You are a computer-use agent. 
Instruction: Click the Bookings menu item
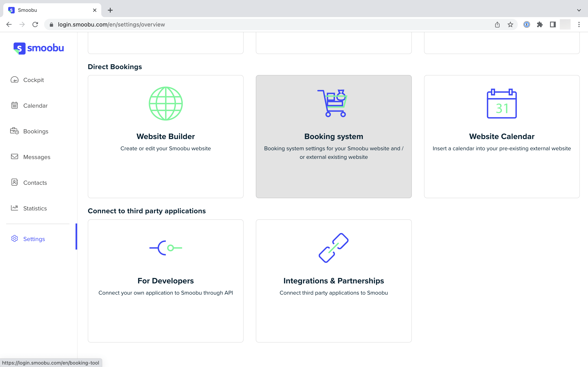click(36, 131)
